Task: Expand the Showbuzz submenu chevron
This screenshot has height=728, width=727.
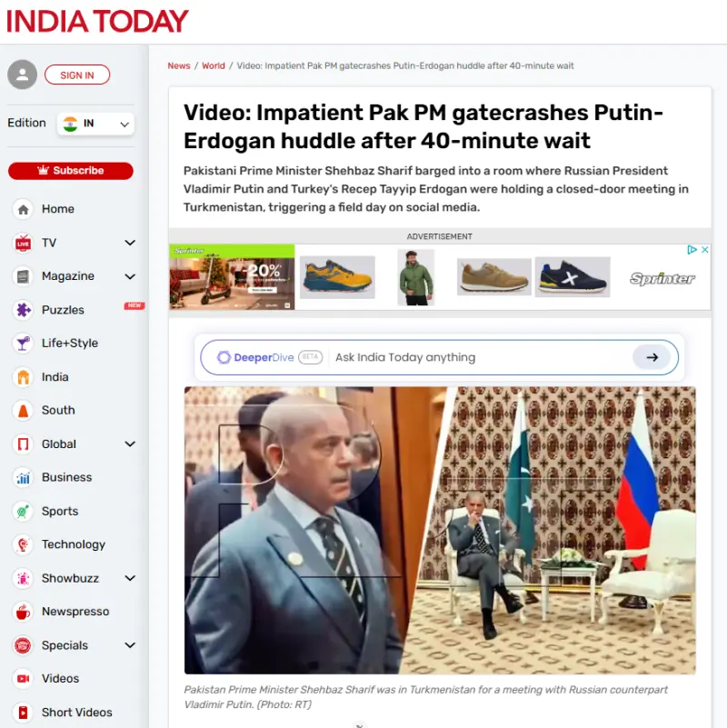Action: tap(130, 578)
